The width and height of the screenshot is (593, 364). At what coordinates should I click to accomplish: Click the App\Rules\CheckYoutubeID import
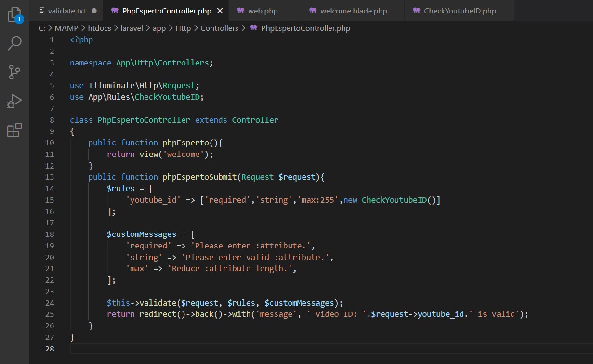145,97
